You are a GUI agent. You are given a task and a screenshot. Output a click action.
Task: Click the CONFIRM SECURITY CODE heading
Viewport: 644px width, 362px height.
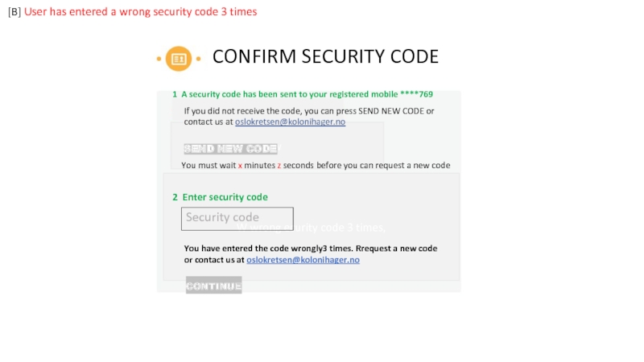click(325, 57)
